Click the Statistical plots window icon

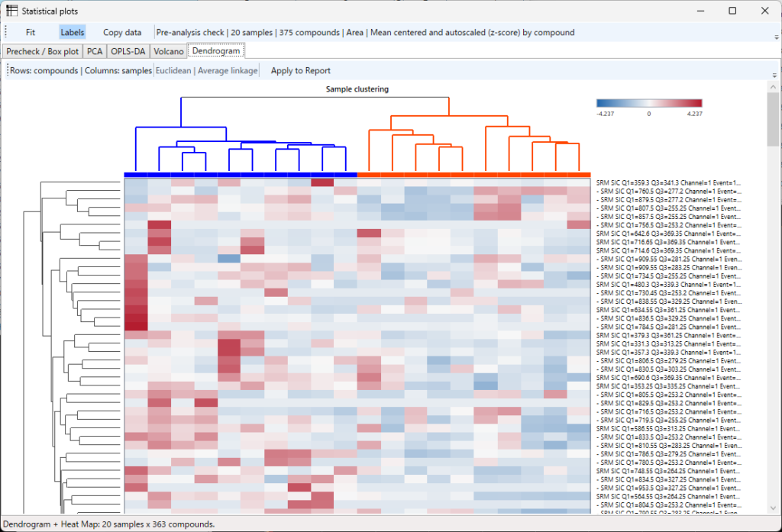(x=11, y=11)
